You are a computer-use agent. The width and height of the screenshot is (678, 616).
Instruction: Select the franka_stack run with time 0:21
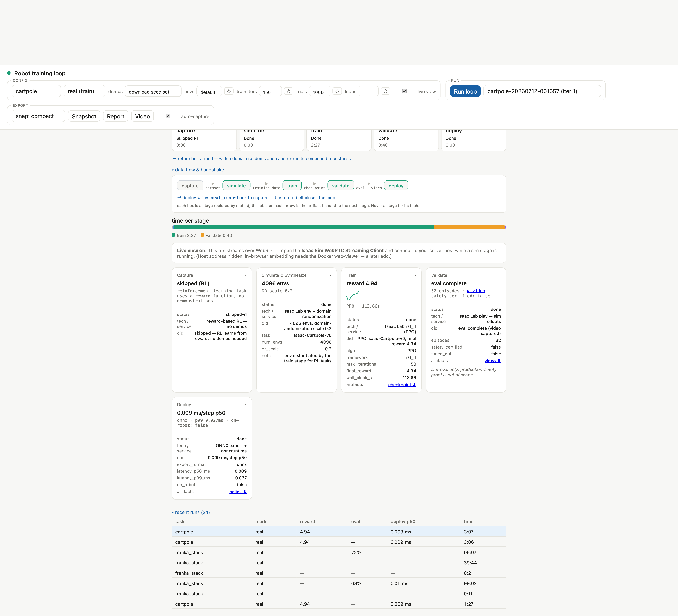(x=339, y=573)
